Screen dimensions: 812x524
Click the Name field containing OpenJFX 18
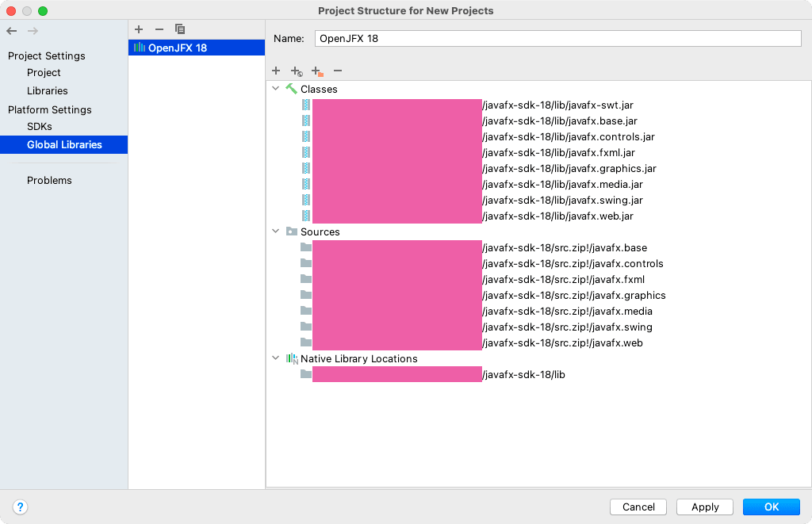557,38
